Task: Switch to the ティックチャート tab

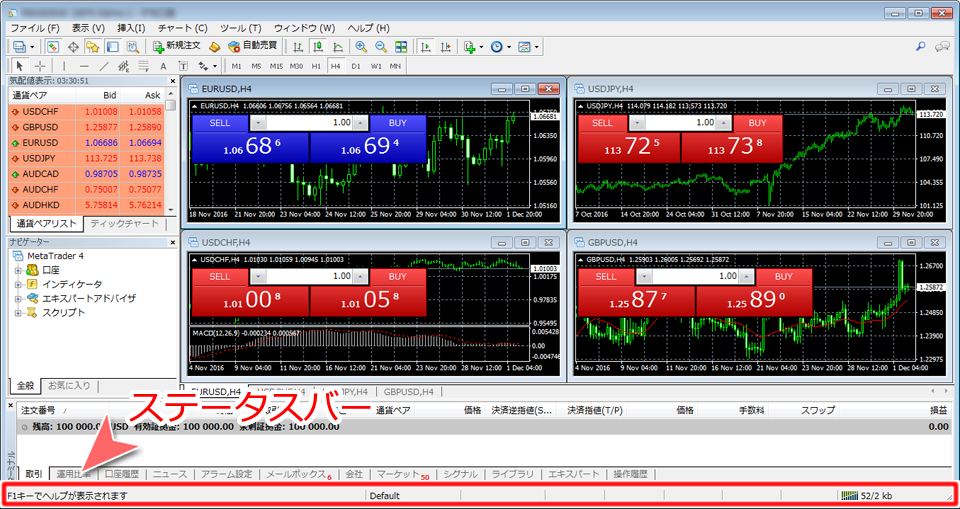Action: [124, 224]
